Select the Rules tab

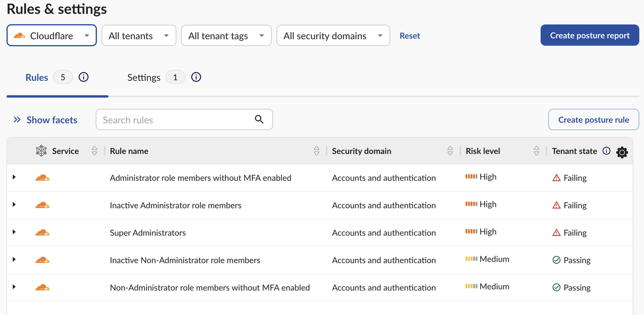click(37, 77)
